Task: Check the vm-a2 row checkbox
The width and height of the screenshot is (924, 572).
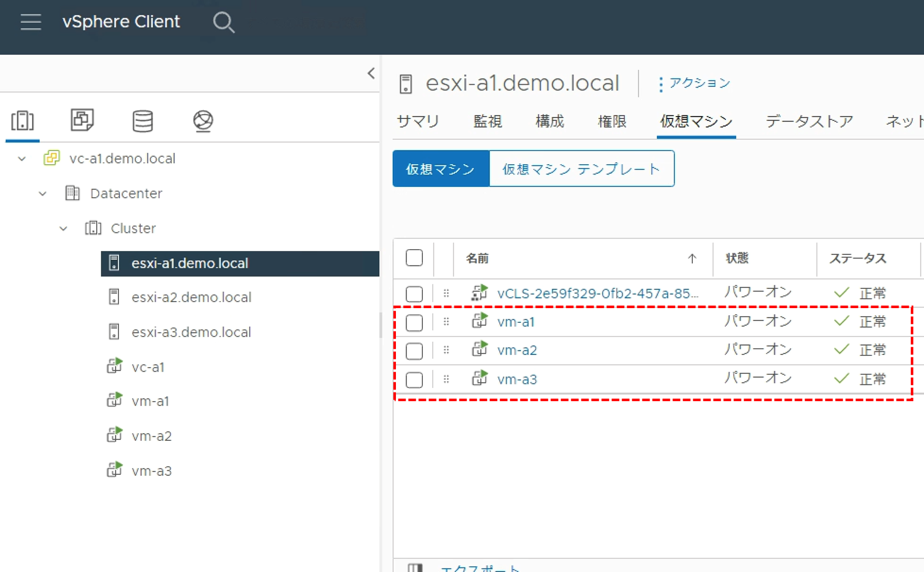Action: 414,351
